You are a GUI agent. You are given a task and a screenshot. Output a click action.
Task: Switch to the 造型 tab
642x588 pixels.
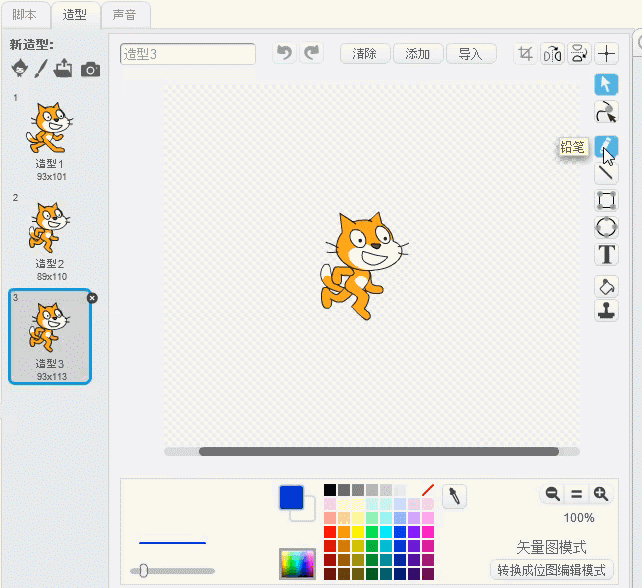[x=75, y=15]
